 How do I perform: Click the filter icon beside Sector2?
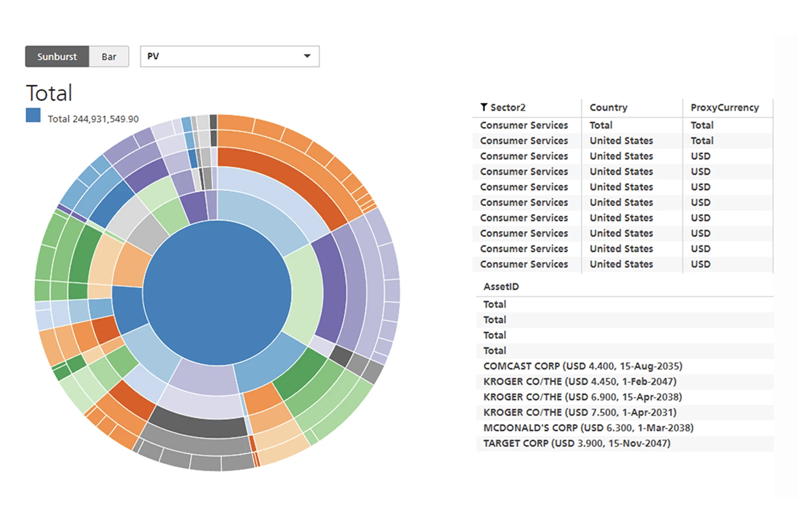tap(484, 107)
